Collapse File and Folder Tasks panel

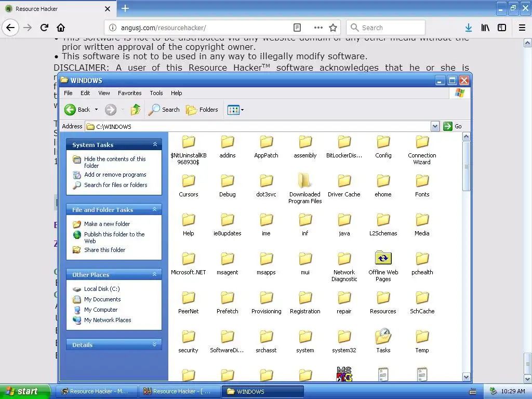click(155, 209)
